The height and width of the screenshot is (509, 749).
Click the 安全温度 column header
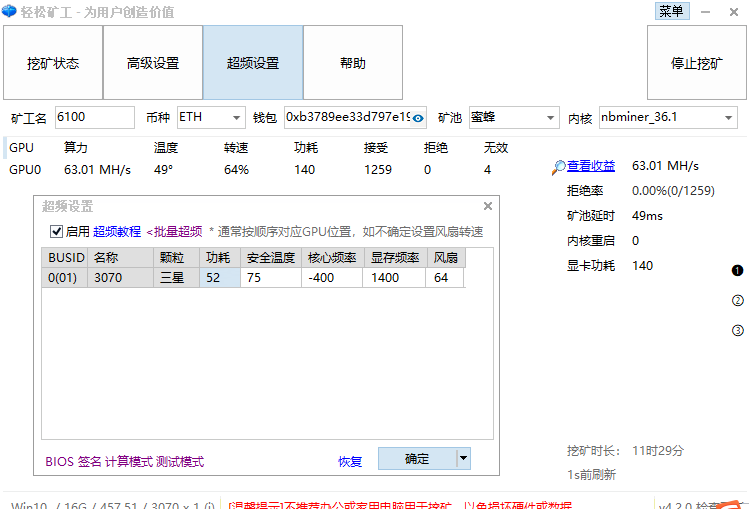(271, 258)
